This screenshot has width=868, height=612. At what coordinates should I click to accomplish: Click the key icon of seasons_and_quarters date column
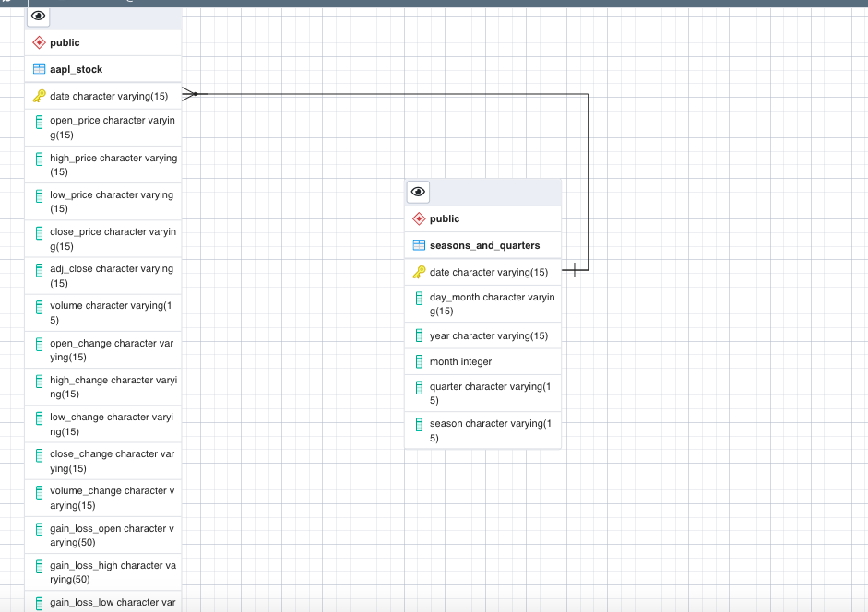(x=419, y=272)
